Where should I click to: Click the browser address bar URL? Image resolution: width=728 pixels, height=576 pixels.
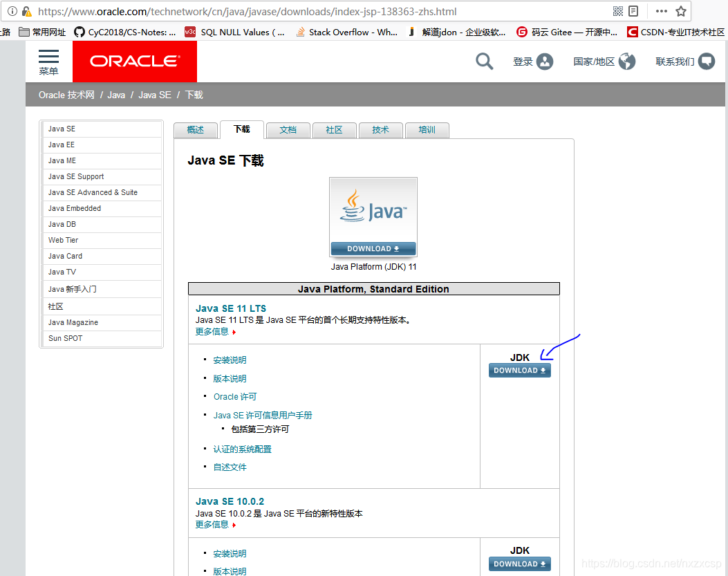[248, 11]
